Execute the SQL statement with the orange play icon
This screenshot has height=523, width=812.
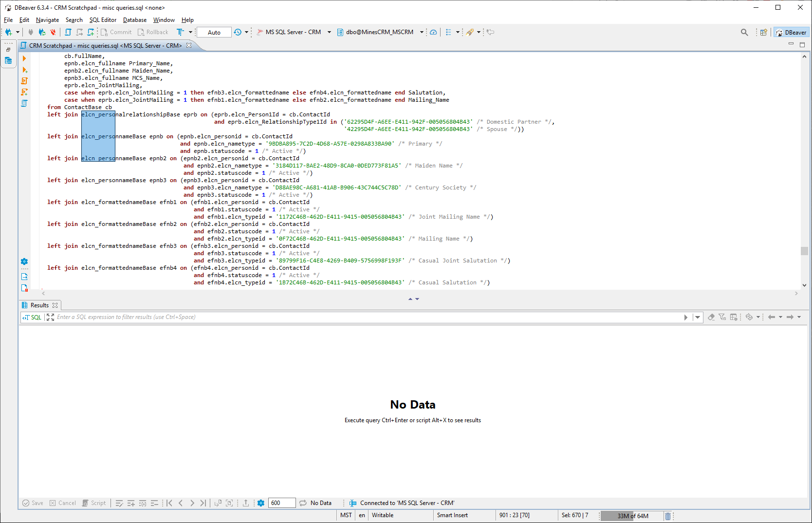click(x=24, y=58)
